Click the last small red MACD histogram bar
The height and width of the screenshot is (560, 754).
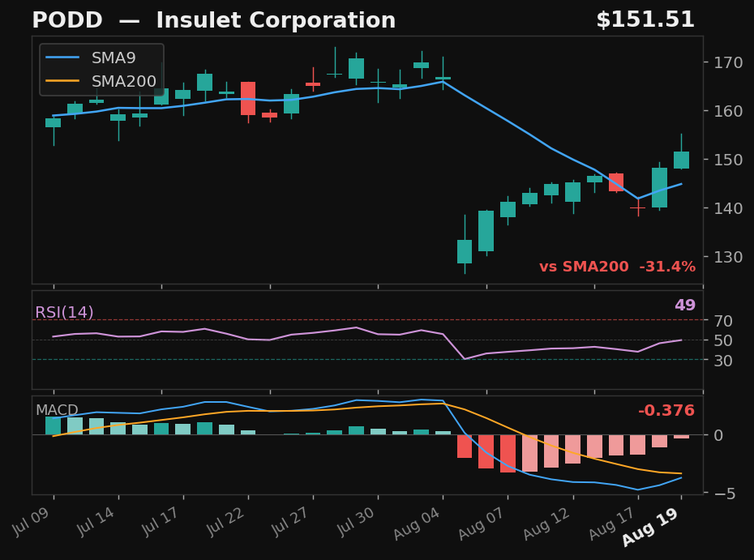pyautogui.click(x=681, y=437)
